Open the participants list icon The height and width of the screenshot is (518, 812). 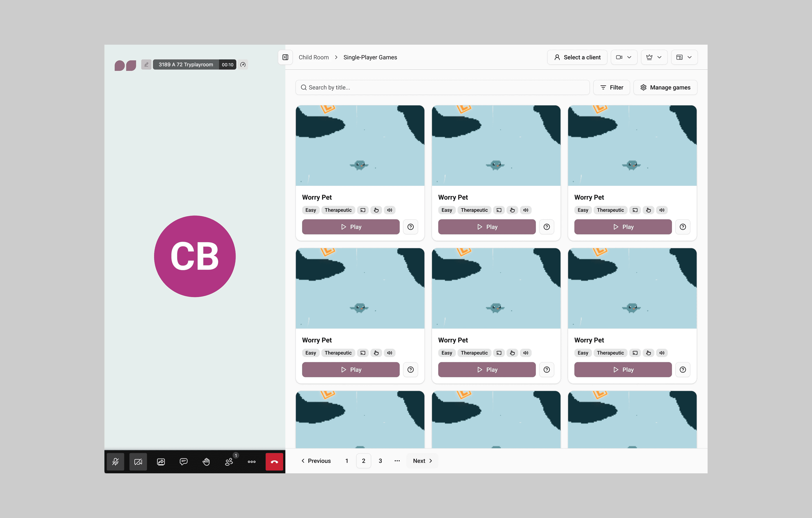point(229,461)
